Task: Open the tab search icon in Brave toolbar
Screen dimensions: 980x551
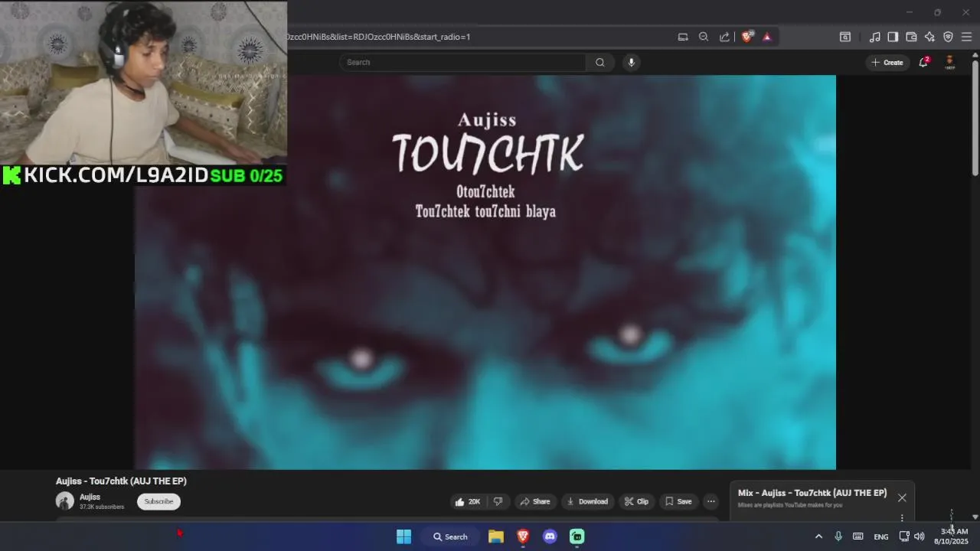Action: click(845, 36)
